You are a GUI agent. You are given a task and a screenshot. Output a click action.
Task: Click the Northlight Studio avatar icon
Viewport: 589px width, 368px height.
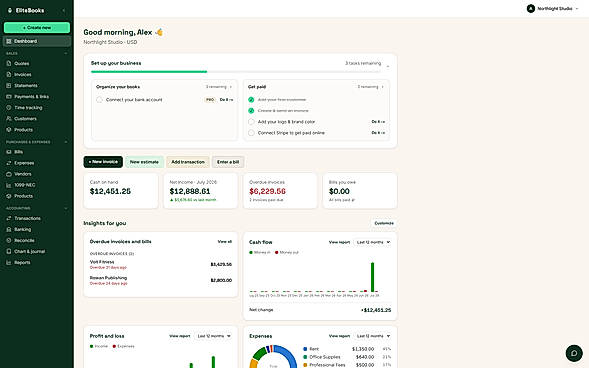click(x=530, y=8)
